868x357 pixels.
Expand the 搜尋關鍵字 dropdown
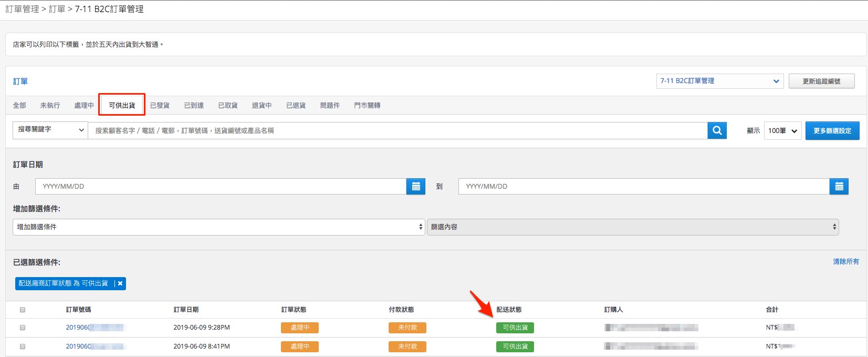pos(50,130)
